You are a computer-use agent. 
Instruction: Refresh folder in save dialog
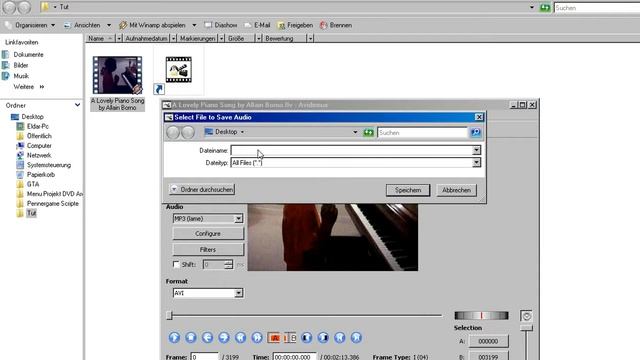pyautogui.click(x=369, y=132)
